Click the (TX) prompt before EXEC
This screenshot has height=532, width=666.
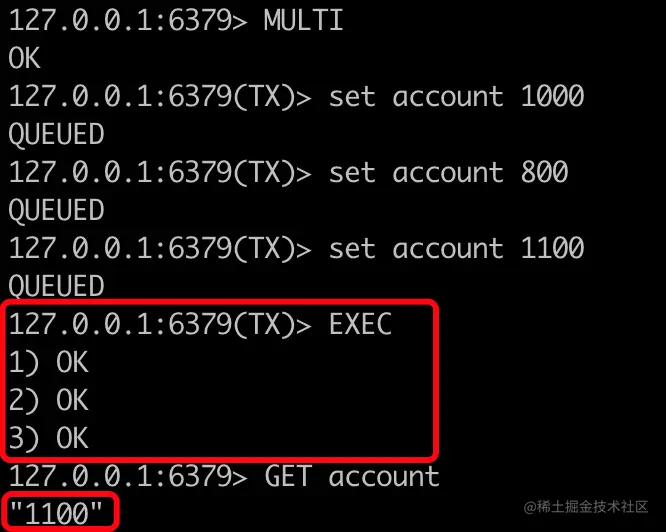click(x=160, y=324)
